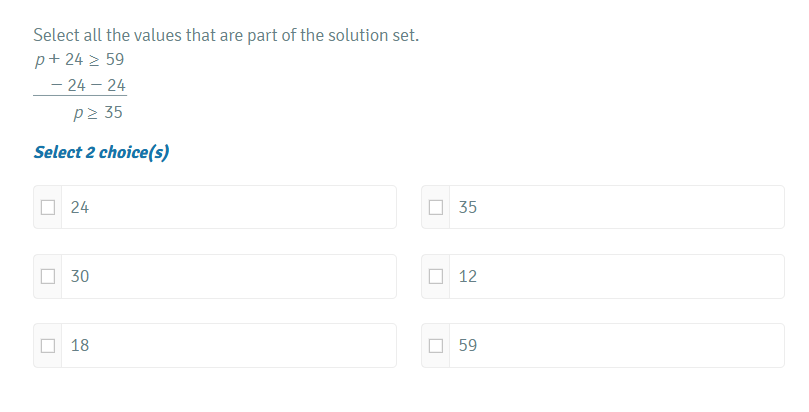The height and width of the screenshot is (412, 809).
Task: Click the number 18 label in its answer box
Action: 80,346
